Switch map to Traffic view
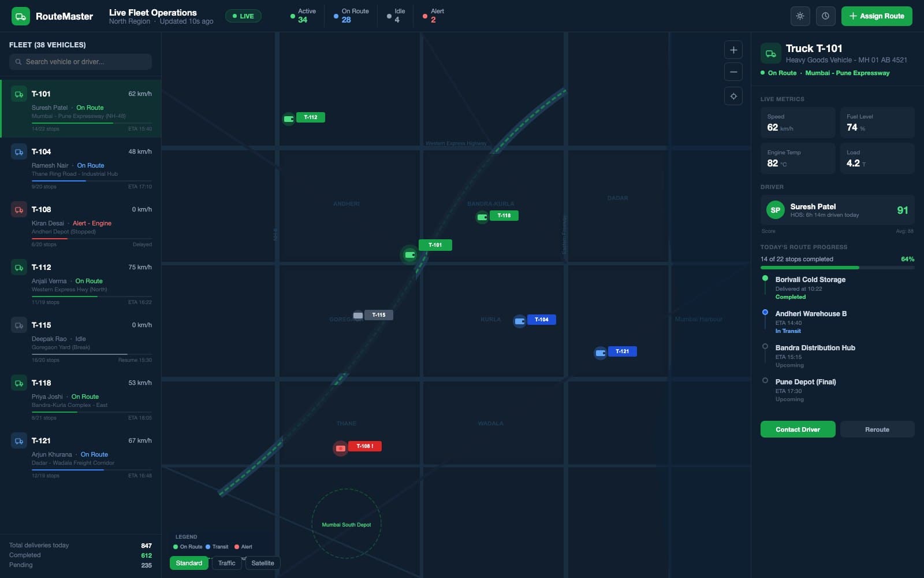The width and height of the screenshot is (924, 578). 227,563
